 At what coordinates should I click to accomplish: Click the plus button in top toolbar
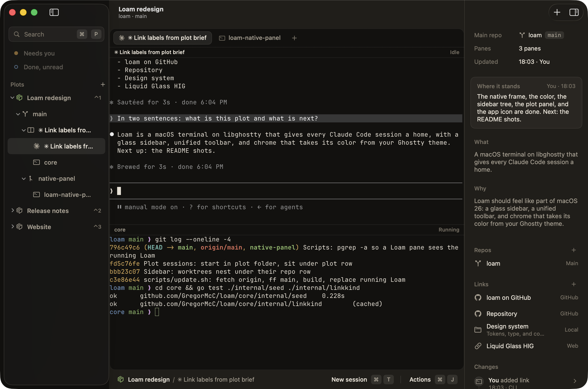click(x=557, y=12)
